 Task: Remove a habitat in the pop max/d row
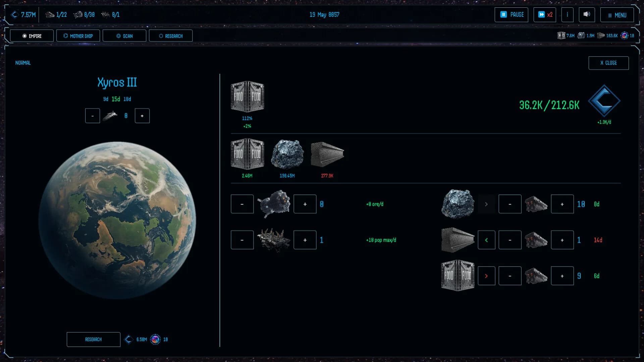pyautogui.click(x=242, y=240)
